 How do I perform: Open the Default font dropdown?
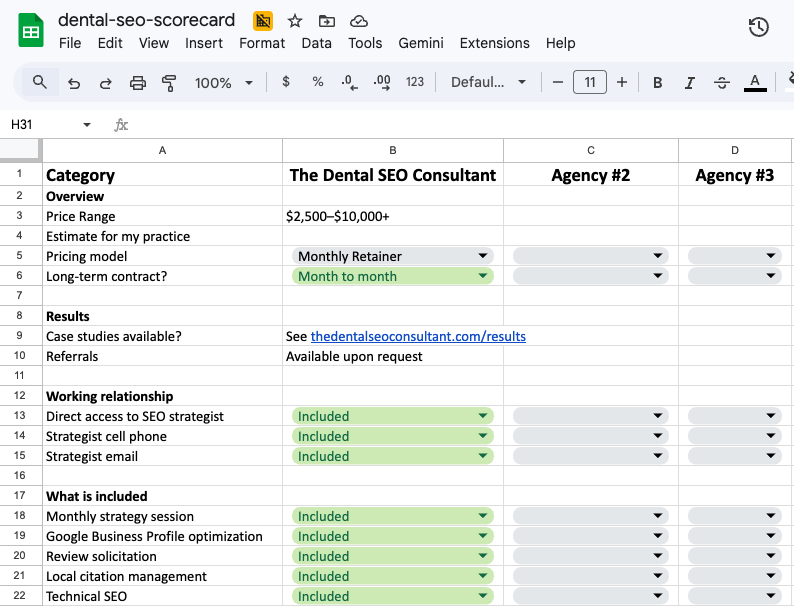(x=489, y=82)
